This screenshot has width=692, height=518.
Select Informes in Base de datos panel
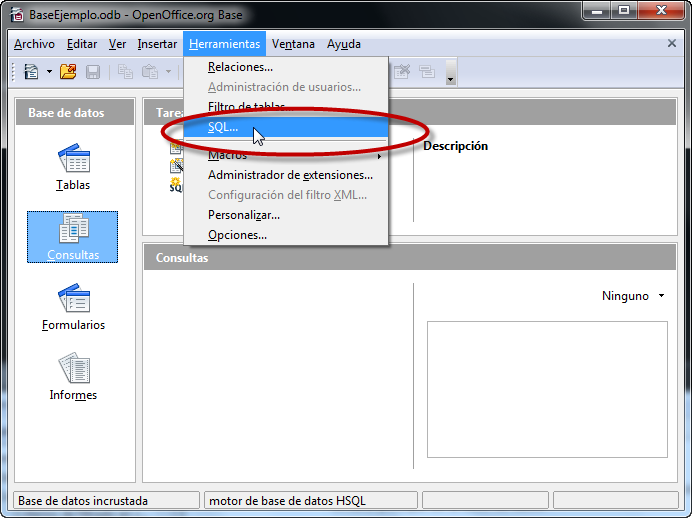click(x=73, y=376)
